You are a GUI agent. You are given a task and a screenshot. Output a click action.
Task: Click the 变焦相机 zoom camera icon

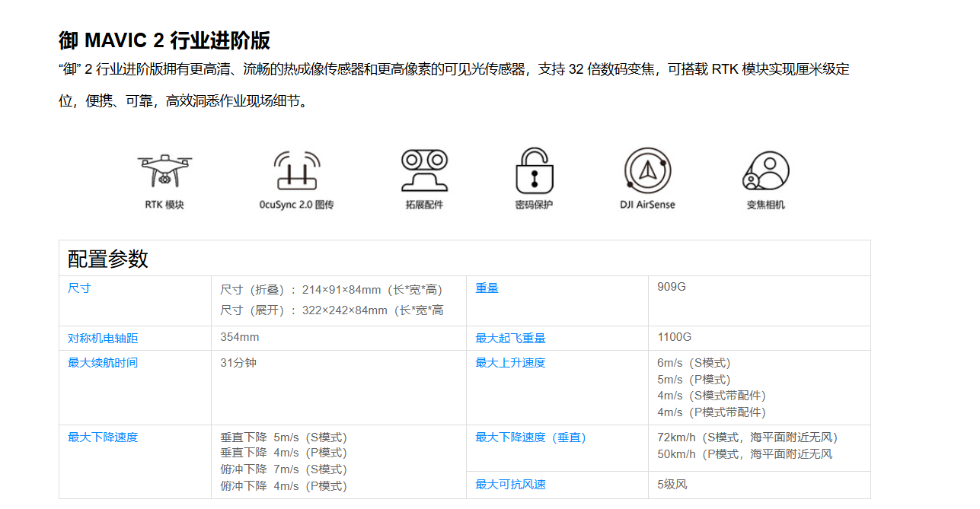766,170
